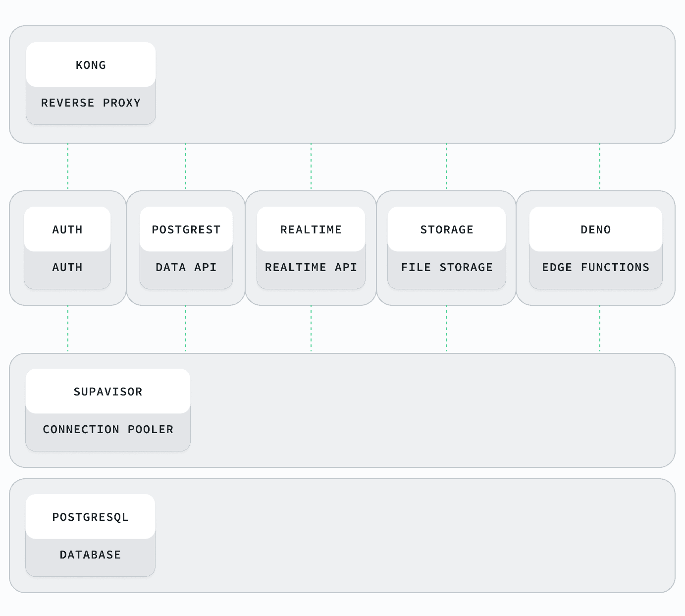Click the STORAGE title on the white header
The width and height of the screenshot is (685, 616).
click(x=447, y=229)
